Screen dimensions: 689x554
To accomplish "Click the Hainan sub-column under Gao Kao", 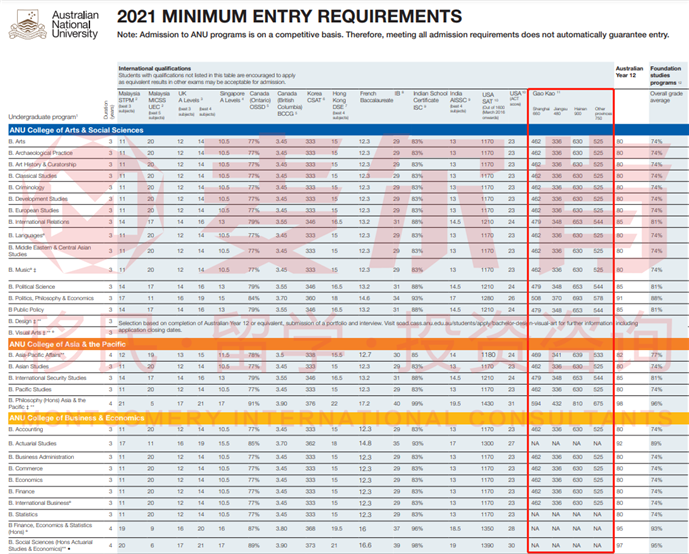I will click(580, 111).
